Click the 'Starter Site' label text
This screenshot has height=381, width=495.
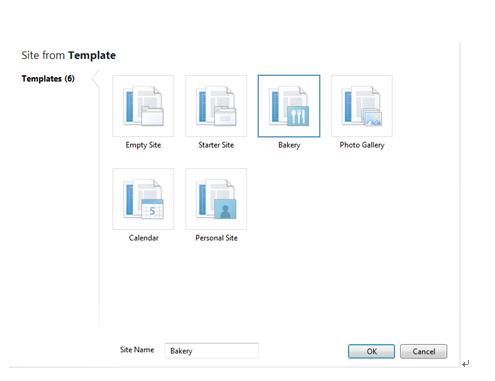click(x=216, y=145)
